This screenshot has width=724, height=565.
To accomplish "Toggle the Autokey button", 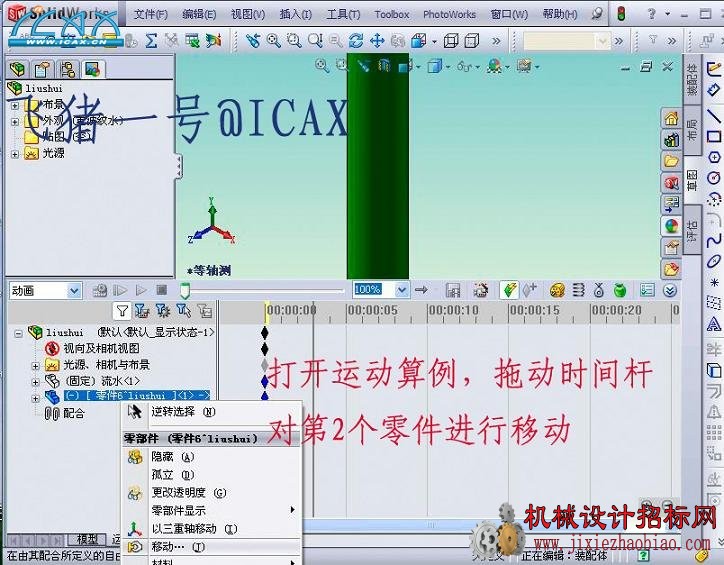I will 509,290.
